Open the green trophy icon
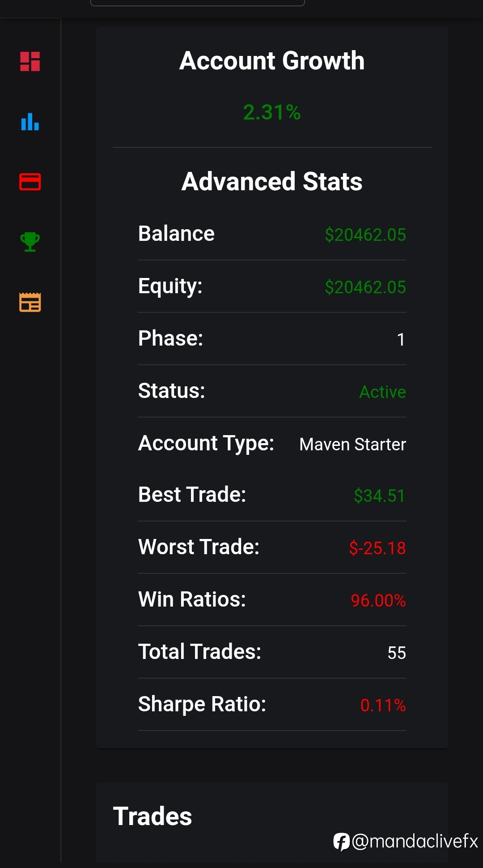 (30, 242)
